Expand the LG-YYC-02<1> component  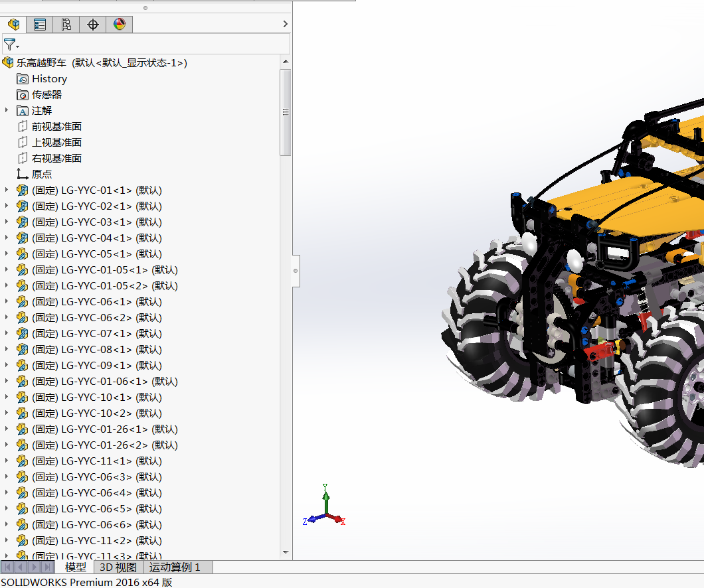tap(6, 206)
